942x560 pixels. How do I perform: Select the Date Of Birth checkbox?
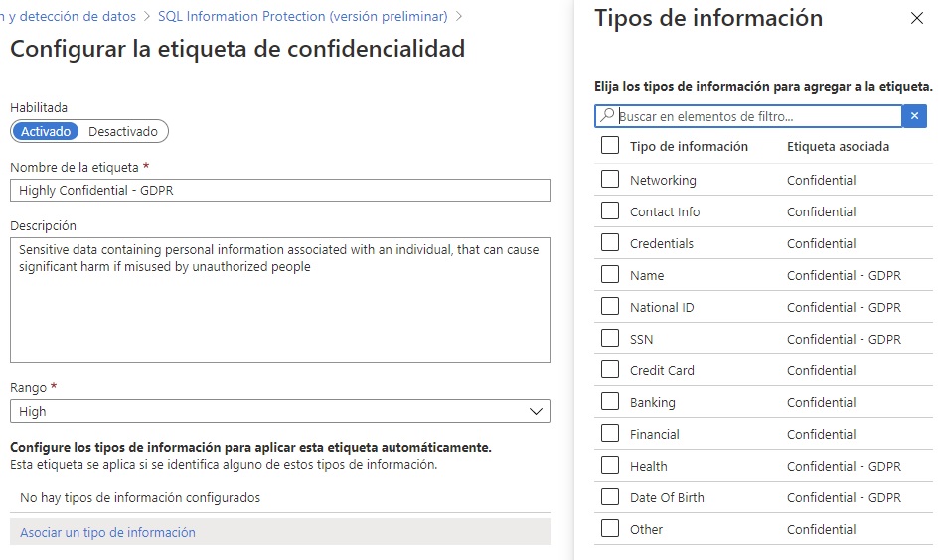point(610,497)
